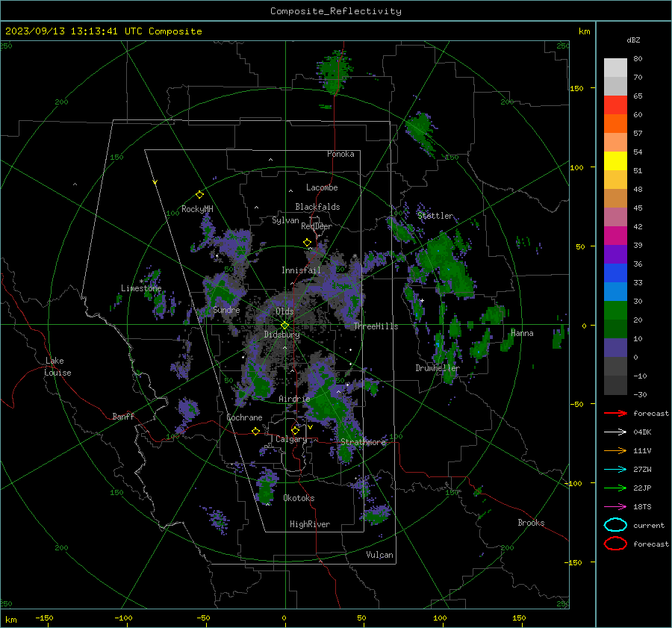Viewport: 672px width, 628px height.
Task: Click the 18TS legend text
Action: (x=642, y=507)
